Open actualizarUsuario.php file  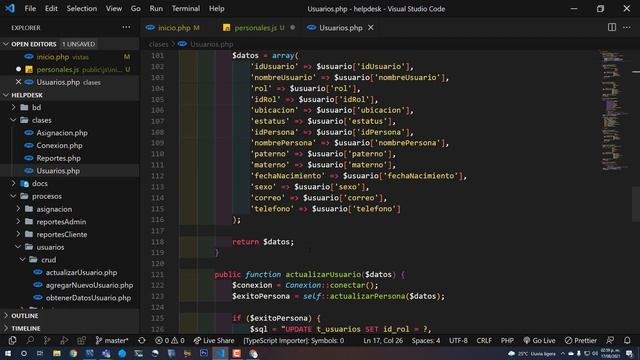coord(81,272)
